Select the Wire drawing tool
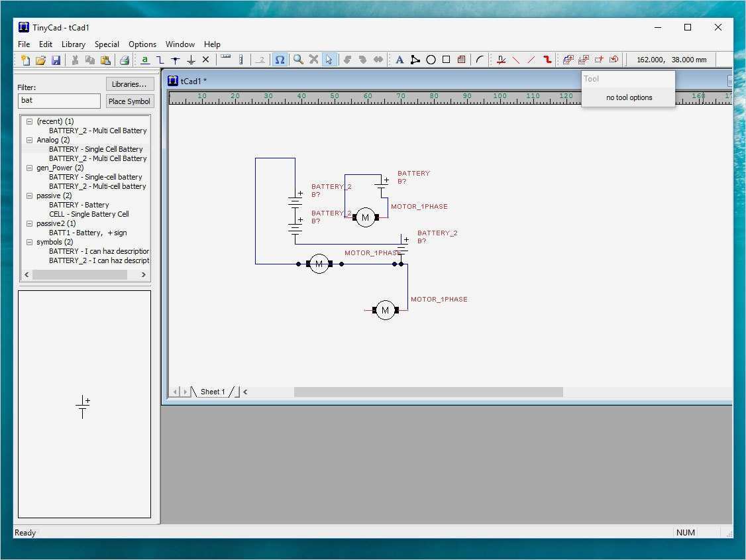Screen dimensions: 746x560 pos(160,60)
